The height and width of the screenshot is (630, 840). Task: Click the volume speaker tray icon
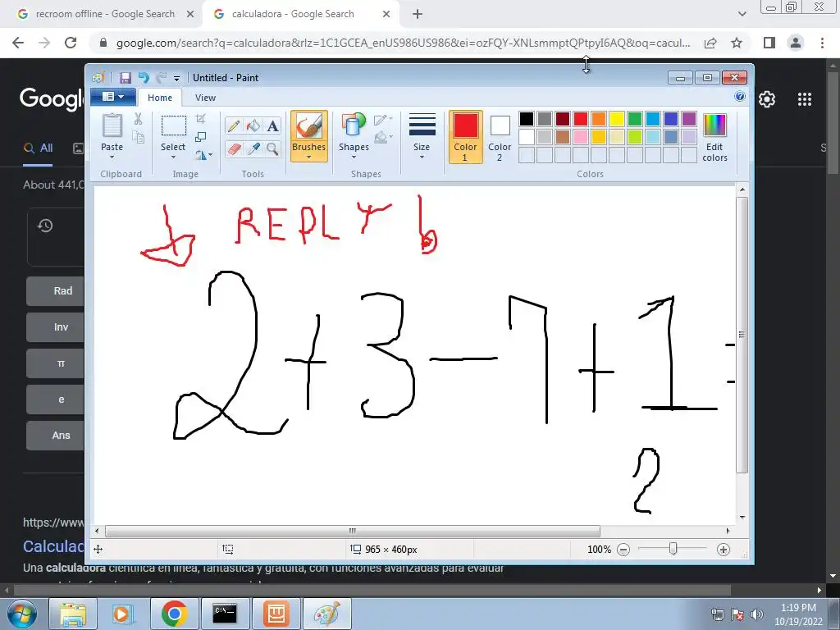coord(756,614)
